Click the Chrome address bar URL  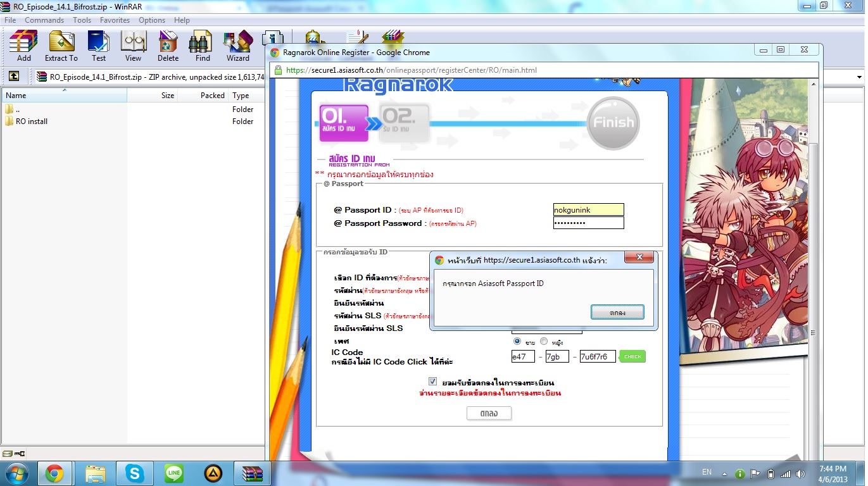point(412,70)
